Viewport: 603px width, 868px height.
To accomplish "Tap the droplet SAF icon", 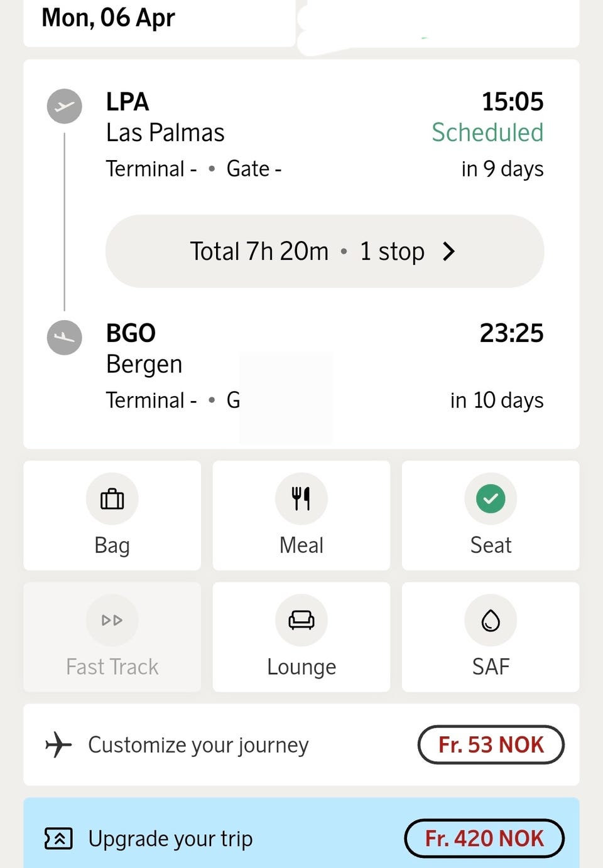I will [x=491, y=621].
